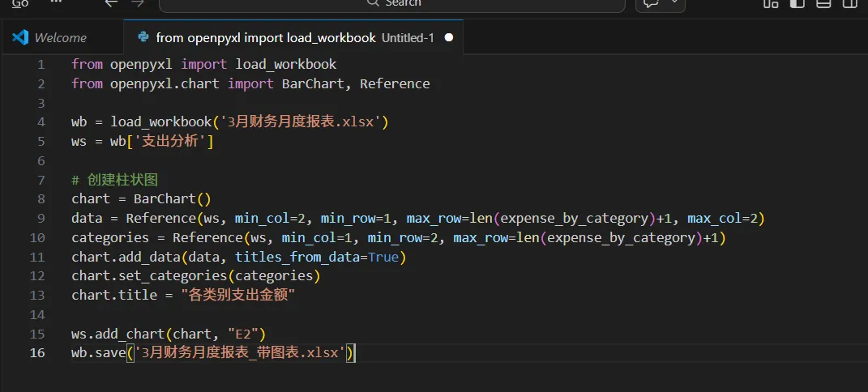Click 'chart.title' on line 13
The image size is (868, 392).
(x=114, y=296)
